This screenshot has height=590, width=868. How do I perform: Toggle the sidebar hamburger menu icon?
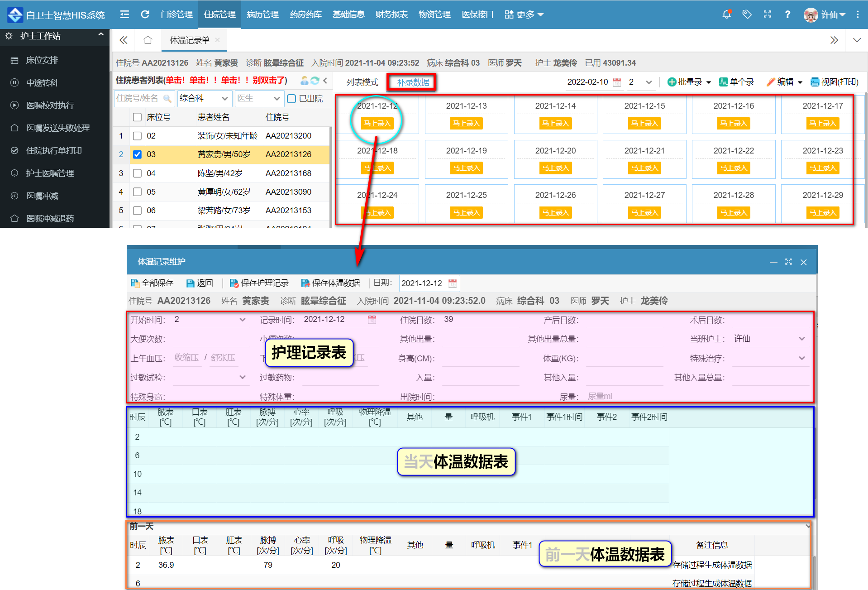[x=124, y=14]
